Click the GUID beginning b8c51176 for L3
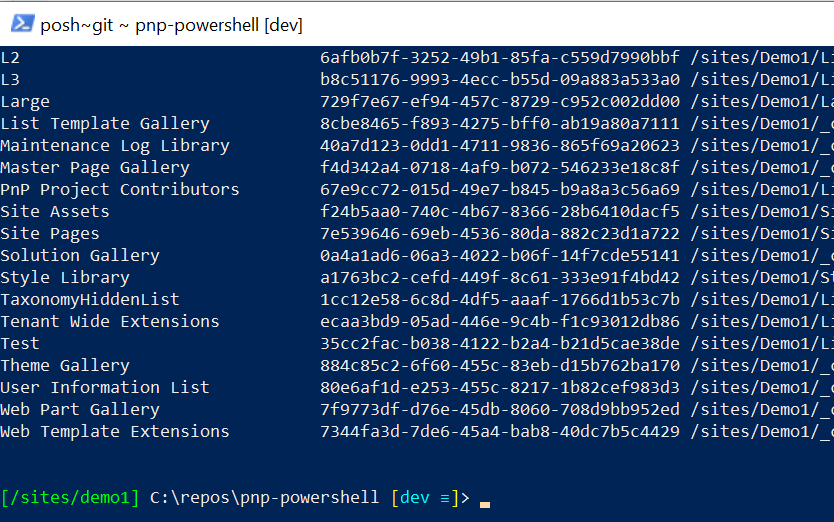The width and height of the screenshot is (834, 522). pos(500,80)
